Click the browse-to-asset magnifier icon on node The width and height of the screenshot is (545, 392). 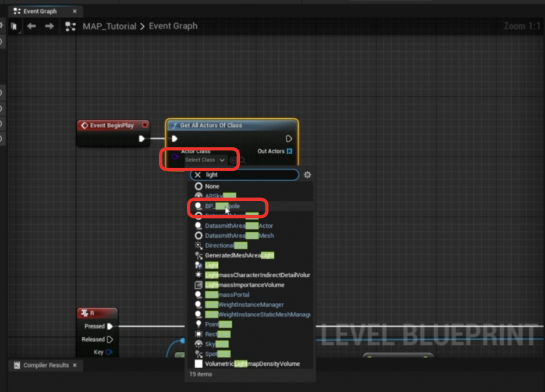(x=242, y=160)
